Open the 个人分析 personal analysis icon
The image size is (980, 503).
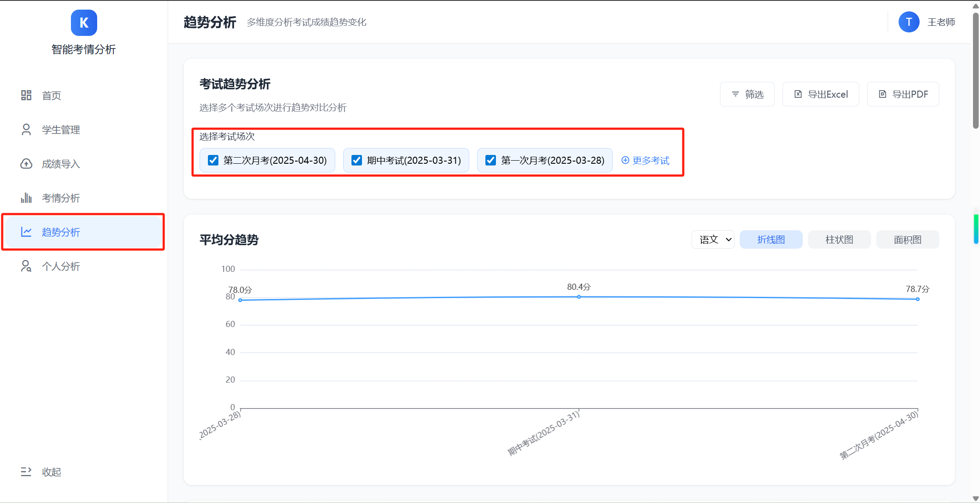pyautogui.click(x=26, y=266)
